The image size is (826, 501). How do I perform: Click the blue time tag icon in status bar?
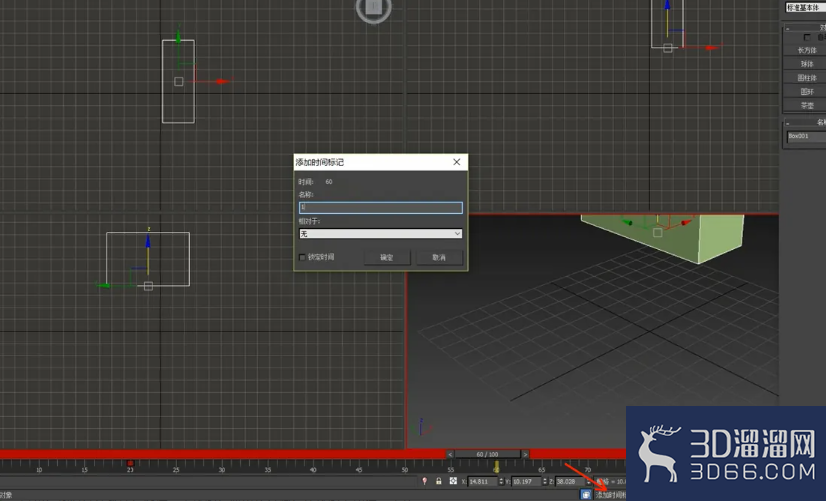[x=586, y=495]
